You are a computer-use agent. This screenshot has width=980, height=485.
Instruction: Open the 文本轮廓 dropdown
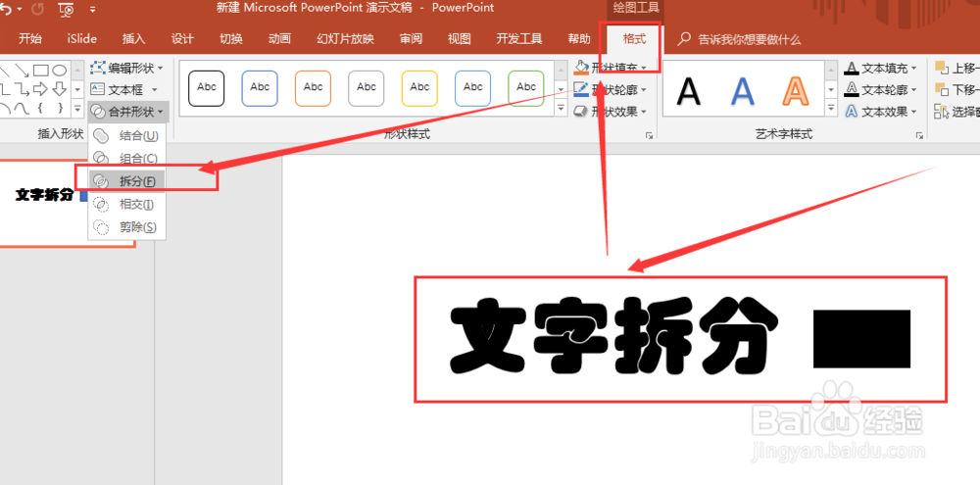tap(881, 89)
